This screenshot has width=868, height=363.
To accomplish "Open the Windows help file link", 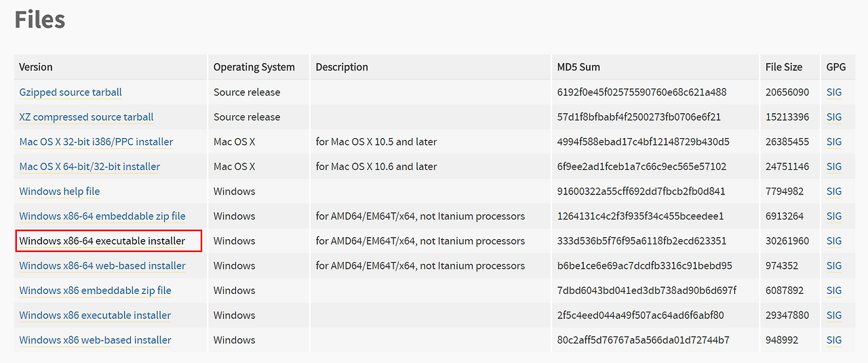I will click(x=59, y=191).
